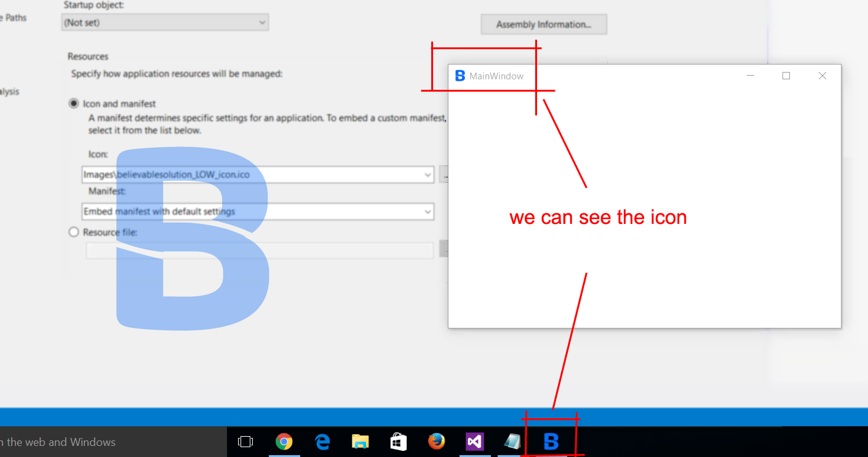Expand the Icon file path dropdown
The height and width of the screenshot is (457, 868).
[x=429, y=174]
